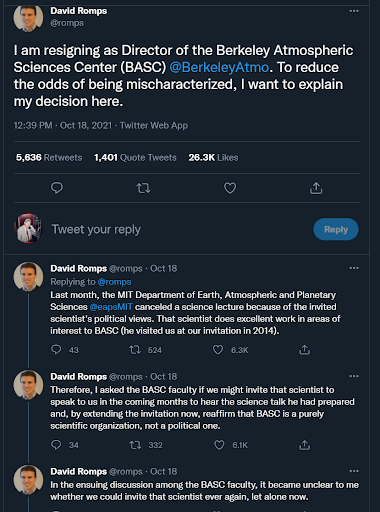380x512 pixels.
Task: Share the reply about the MIT canceled lecture
Action: pos(304,350)
